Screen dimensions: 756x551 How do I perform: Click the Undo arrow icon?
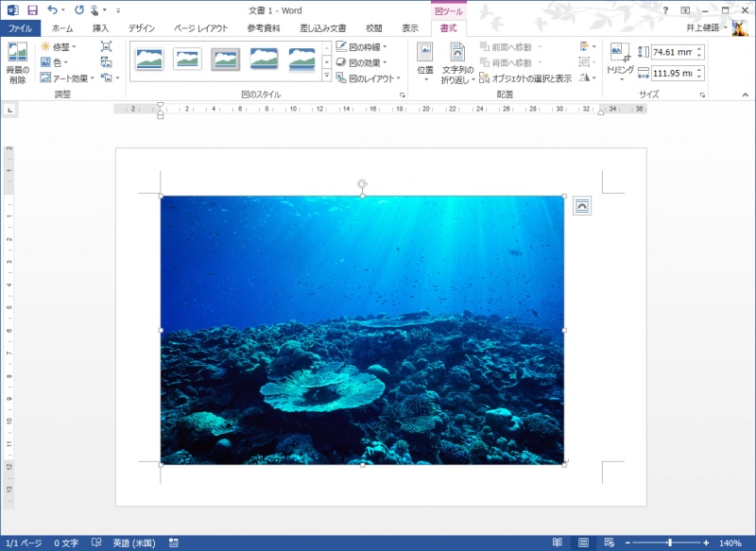[x=53, y=9]
